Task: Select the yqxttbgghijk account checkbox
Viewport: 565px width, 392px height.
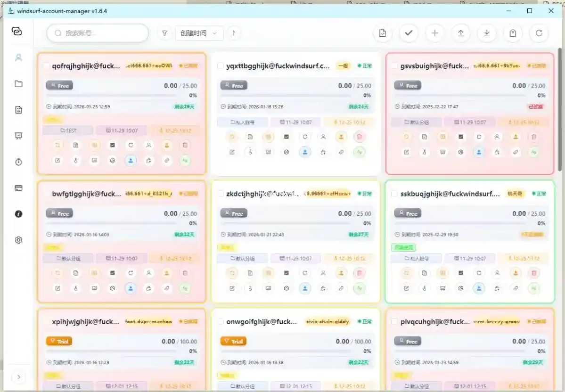Action: 220,66
